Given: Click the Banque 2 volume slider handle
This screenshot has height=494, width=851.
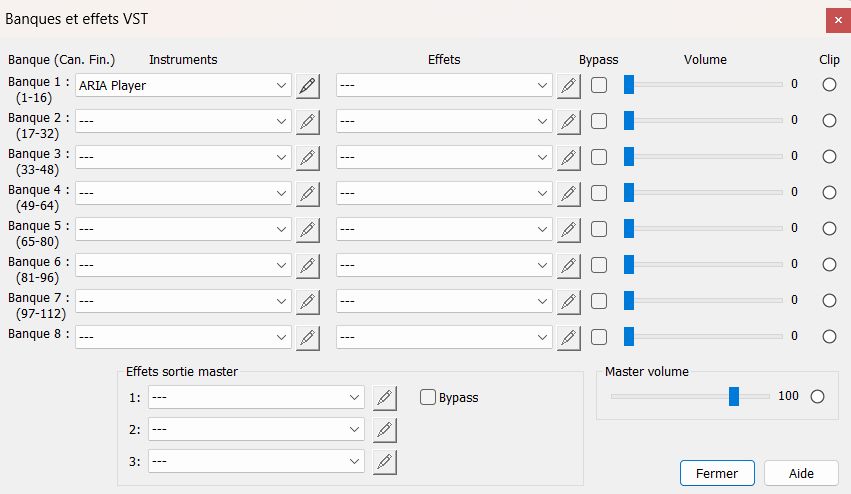Looking at the screenshot, I should [629, 121].
